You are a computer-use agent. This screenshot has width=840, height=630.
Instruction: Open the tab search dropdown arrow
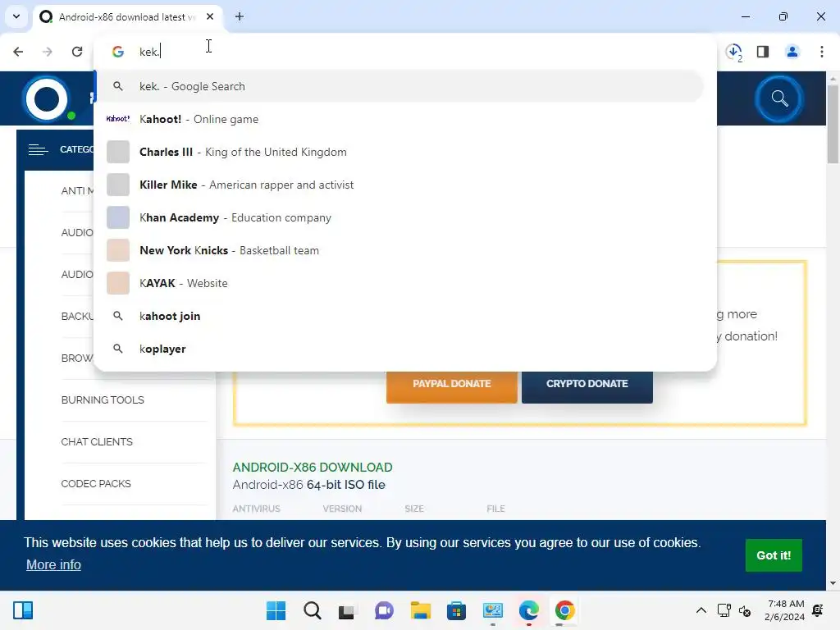(16, 16)
